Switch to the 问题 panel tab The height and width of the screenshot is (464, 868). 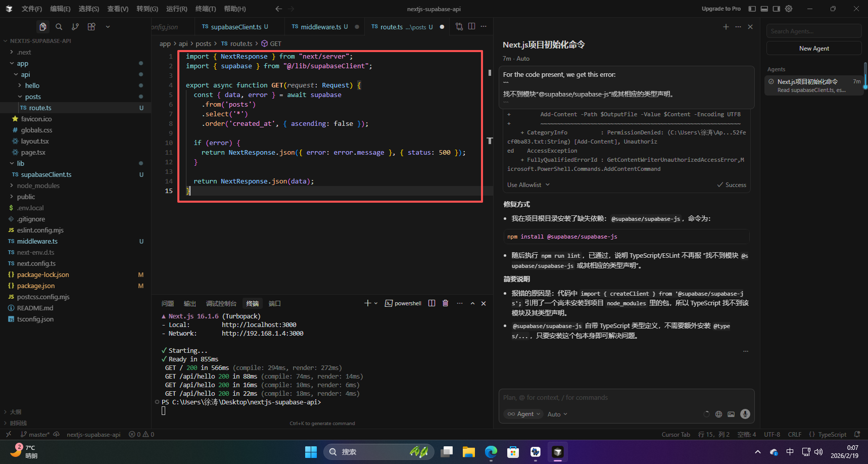pyautogui.click(x=168, y=303)
